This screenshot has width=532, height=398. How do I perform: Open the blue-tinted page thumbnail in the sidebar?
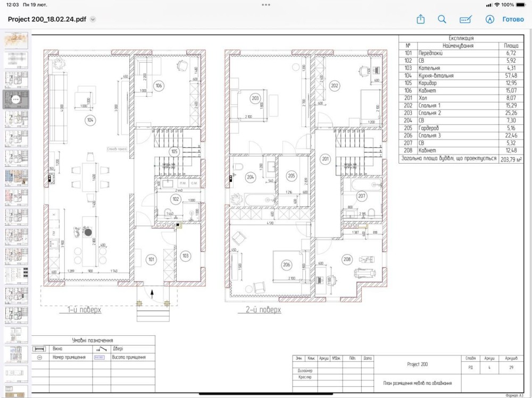(x=15, y=178)
